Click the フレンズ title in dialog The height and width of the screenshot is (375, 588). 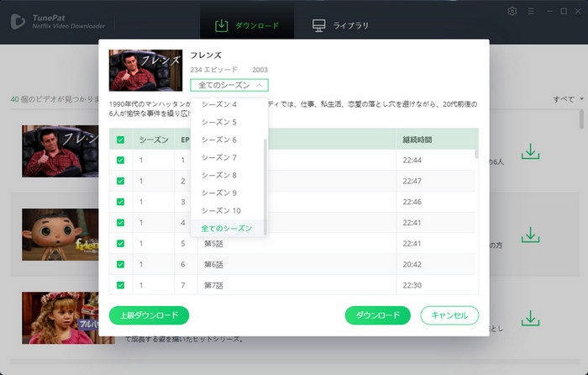[206, 55]
